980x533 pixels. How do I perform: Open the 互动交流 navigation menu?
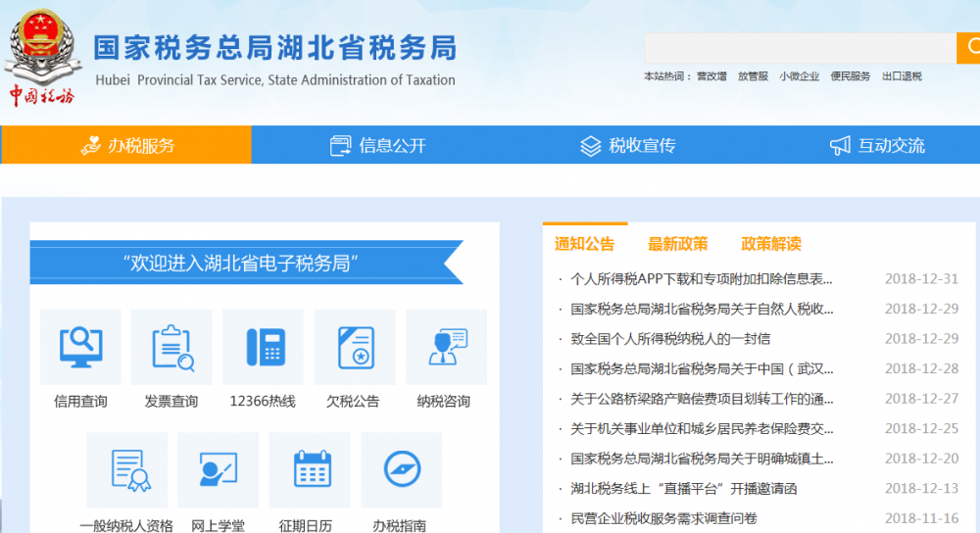tap(877, 145)
